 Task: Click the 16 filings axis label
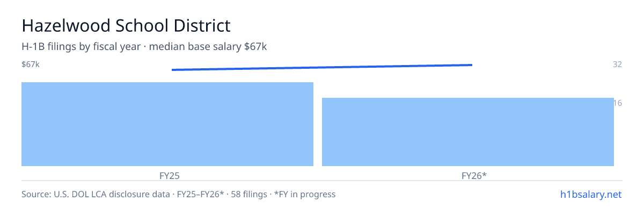point(618,103)
